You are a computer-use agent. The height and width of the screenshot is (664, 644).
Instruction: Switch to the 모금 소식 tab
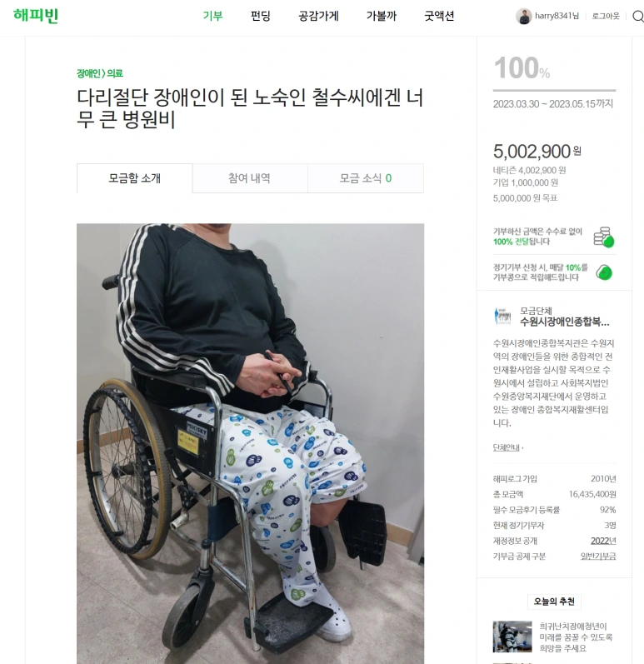(366, 178)
